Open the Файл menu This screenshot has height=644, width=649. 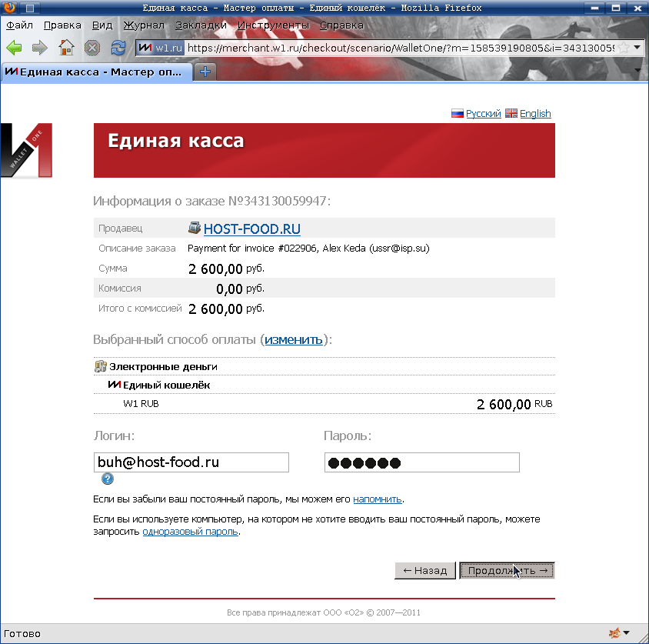(x=19, y=25)
